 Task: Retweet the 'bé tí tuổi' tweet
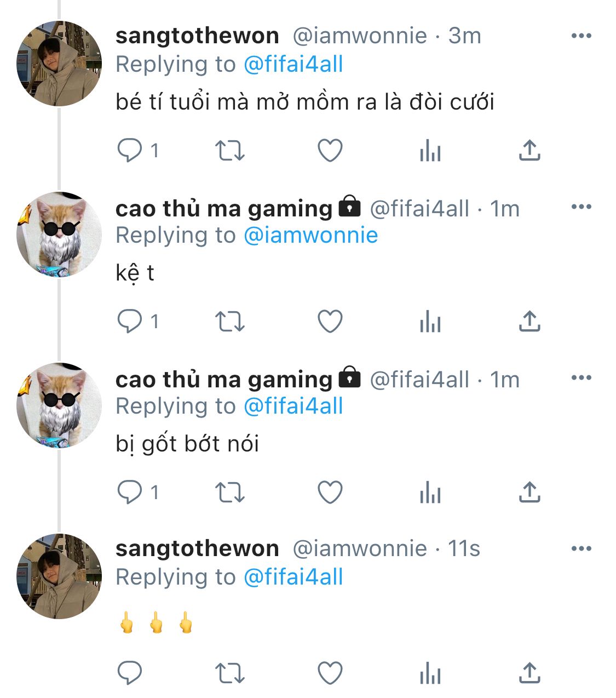click(x=229, y=150)
